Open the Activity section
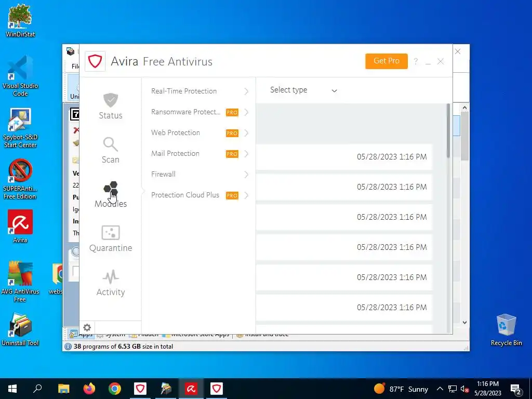532x399 pixels. [111, 283]
